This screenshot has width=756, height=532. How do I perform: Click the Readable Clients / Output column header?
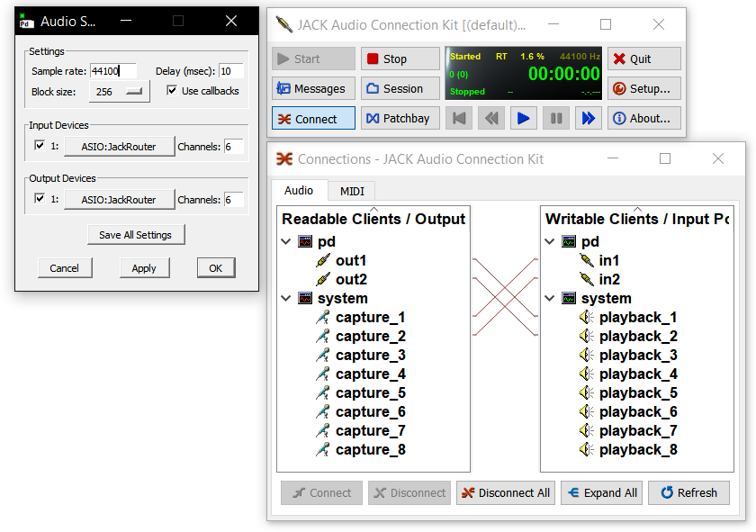373,219
